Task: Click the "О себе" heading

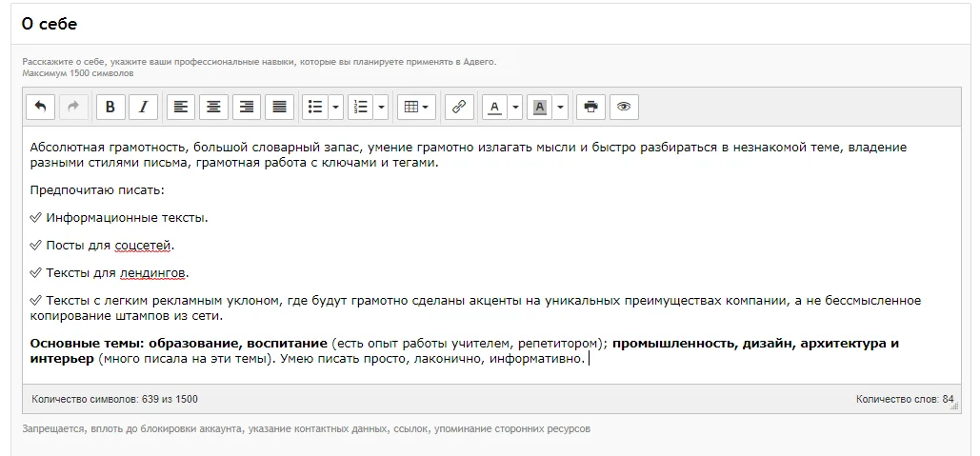Action: pos(49,25)
